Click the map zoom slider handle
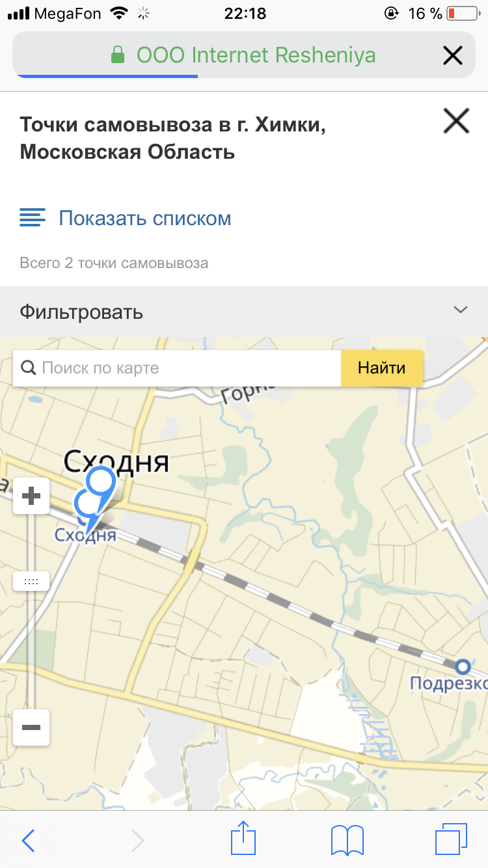 point(31,581)
